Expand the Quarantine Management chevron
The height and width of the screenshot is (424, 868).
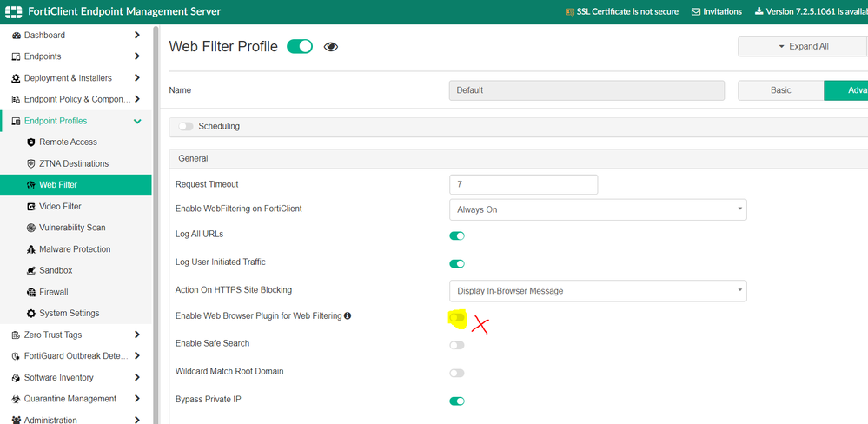point(137,399)
